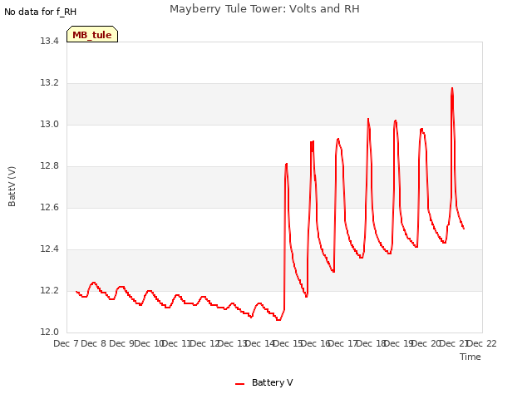Click the chart title 'Mayberry Tule Tower: Volts and RH'

point(264,9)
